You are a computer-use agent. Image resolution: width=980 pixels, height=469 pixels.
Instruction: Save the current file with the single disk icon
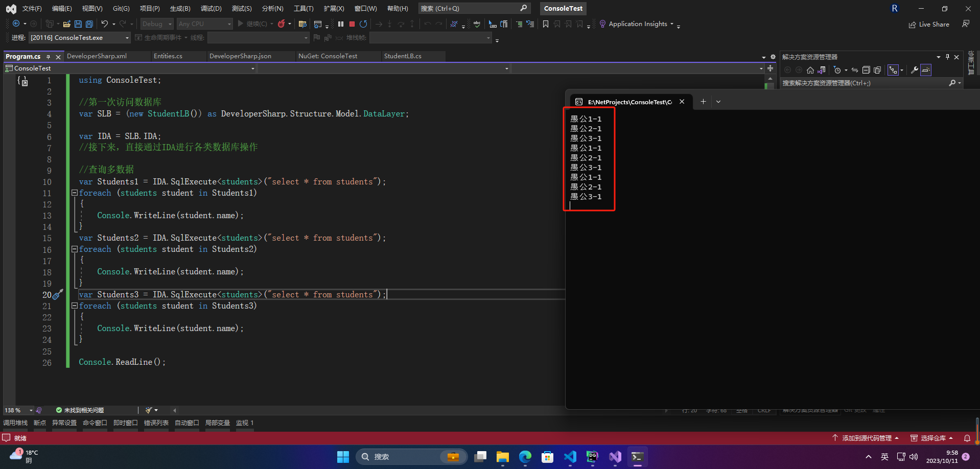(78, 24)
